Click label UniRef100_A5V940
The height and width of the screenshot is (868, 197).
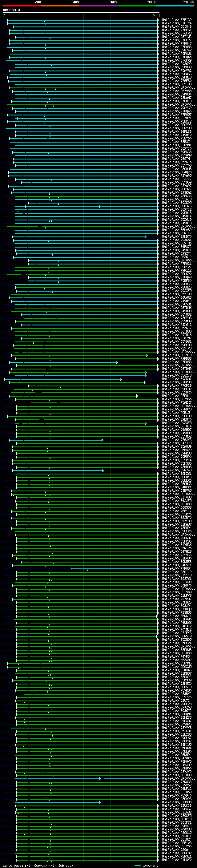tap(177, 796)
